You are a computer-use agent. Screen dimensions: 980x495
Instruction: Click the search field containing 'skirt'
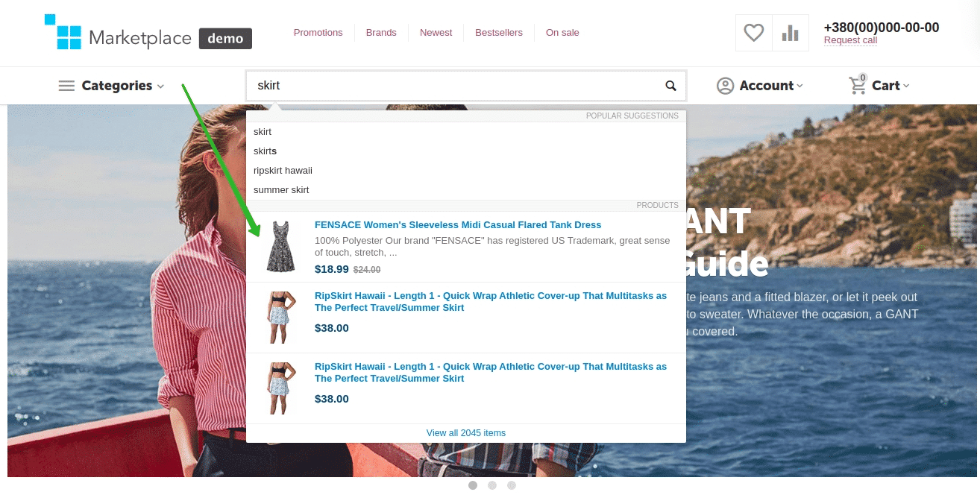click(455, 86)
